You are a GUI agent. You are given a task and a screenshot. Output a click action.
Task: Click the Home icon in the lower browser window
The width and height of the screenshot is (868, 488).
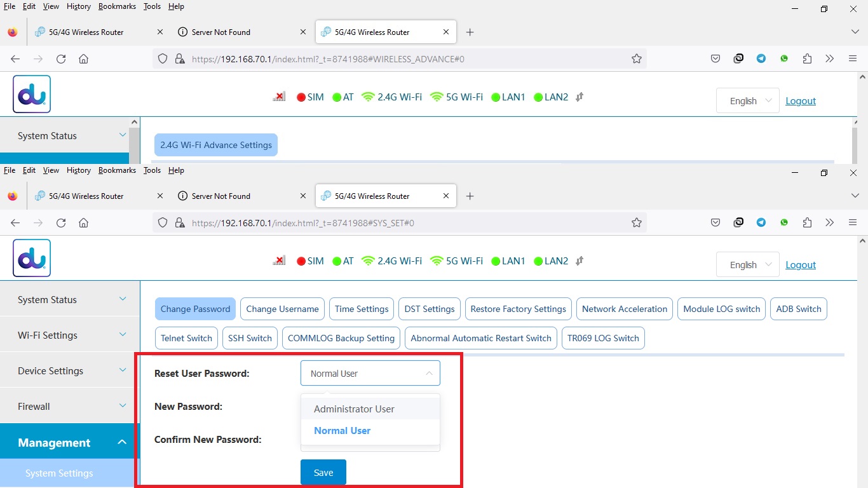(x=83, y=223)
